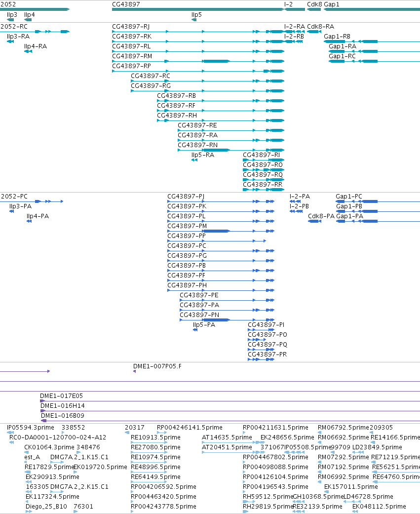
Task: Select transcript CG43897-RO
Action: (264, 170)
